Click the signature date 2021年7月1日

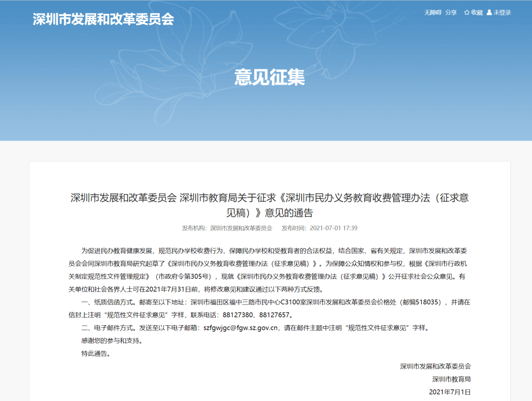450,392
